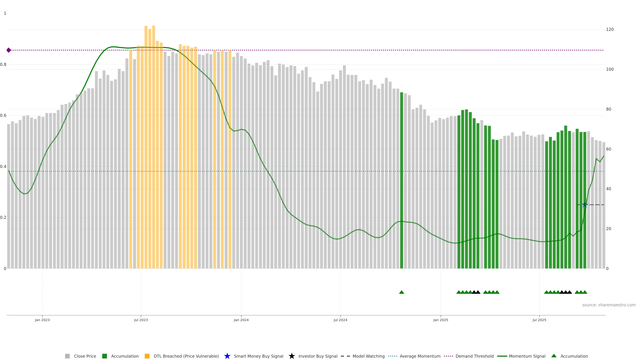Click the dashed Model Watching legend icon
This screenshot has height=362, width=644.
point(345,356)
